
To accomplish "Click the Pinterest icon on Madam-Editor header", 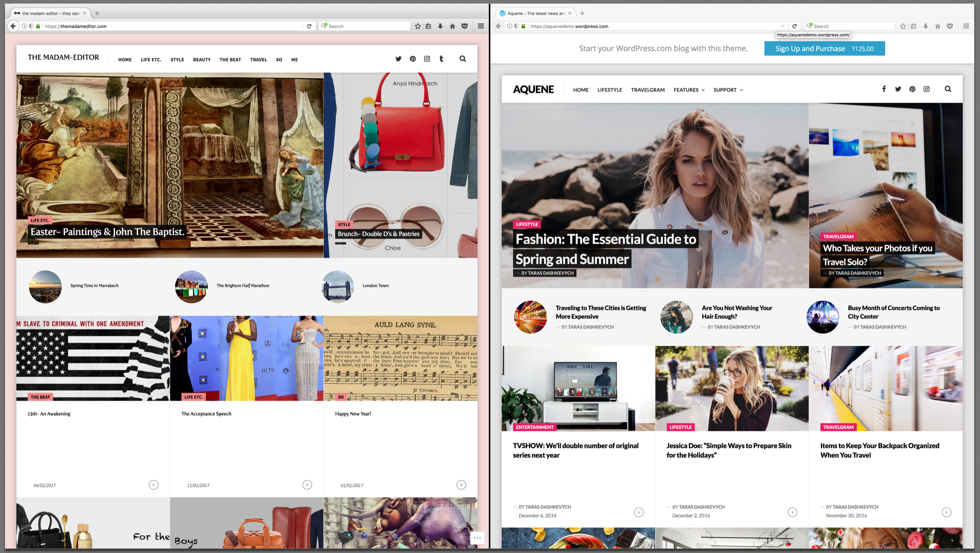I will click(x=413, y=59).
